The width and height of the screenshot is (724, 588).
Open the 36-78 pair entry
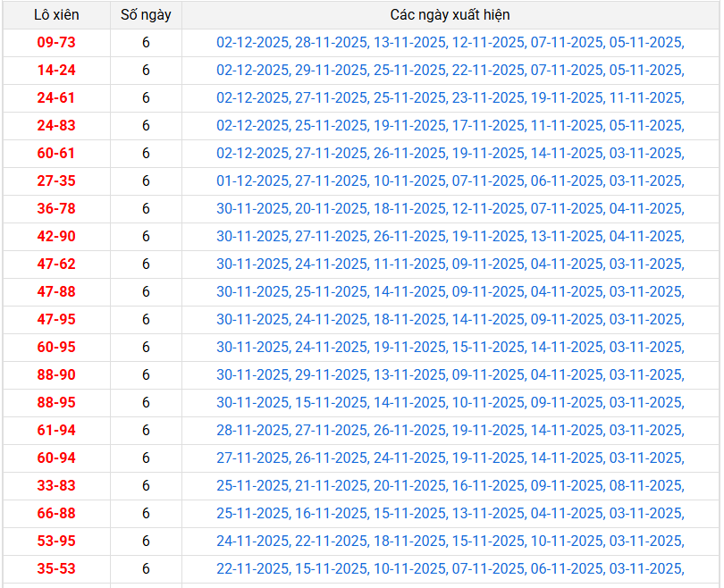[56, 208]
